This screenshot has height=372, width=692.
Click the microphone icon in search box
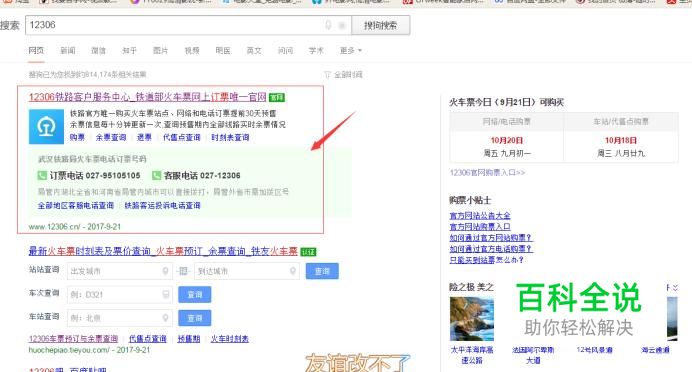pos(328,25)
